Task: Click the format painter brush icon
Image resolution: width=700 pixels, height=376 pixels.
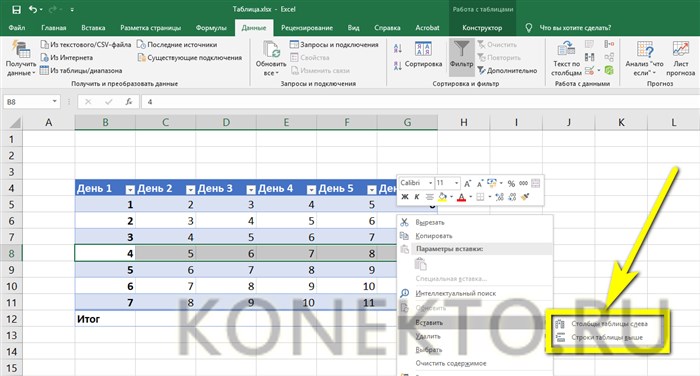Action: point(525,197)
